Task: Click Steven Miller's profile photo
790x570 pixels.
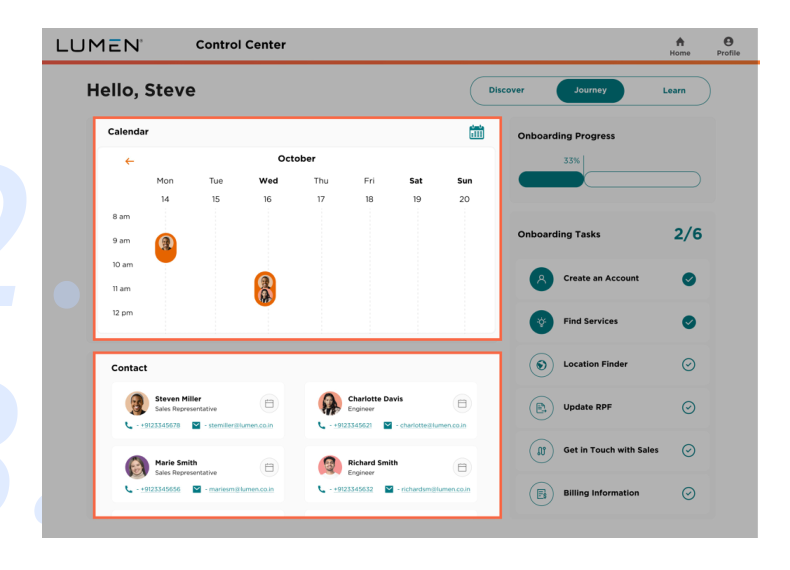Action: pos(137,404)
